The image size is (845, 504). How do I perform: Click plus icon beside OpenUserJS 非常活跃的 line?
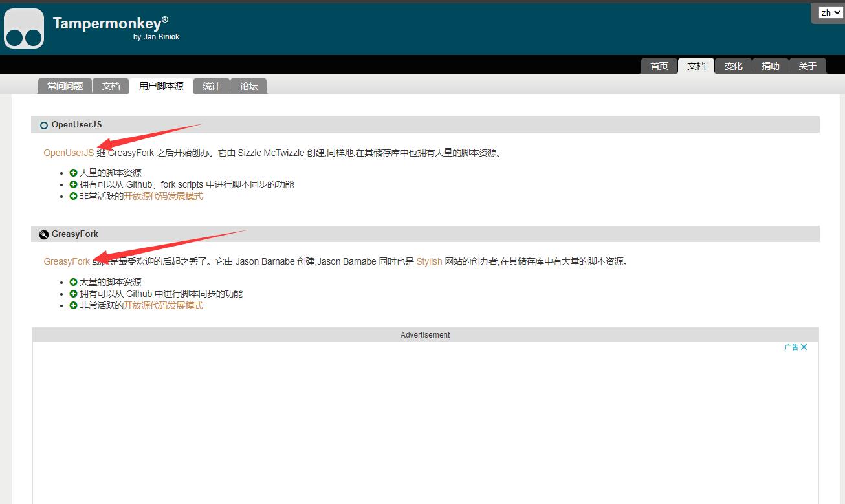[73, 196]
